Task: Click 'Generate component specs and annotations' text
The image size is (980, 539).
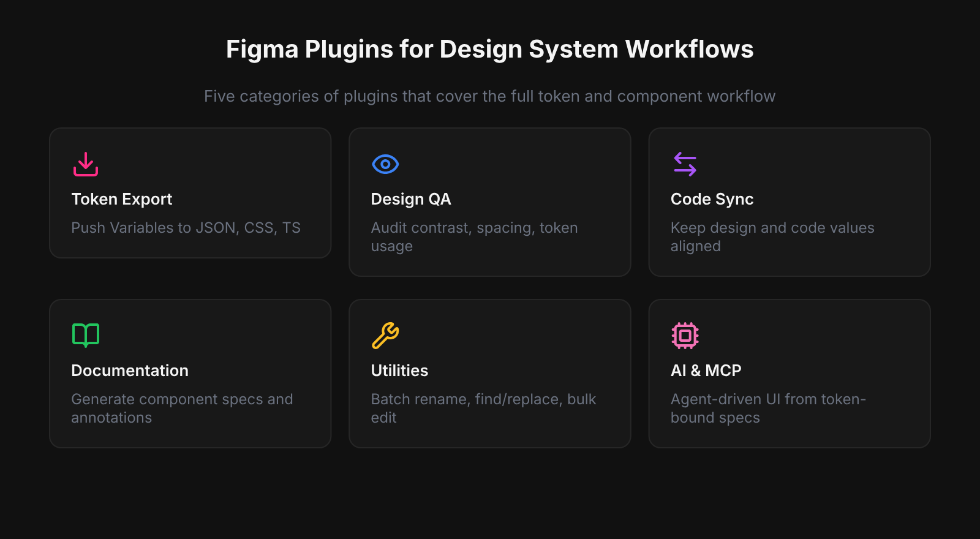Action: pos(182,409)
